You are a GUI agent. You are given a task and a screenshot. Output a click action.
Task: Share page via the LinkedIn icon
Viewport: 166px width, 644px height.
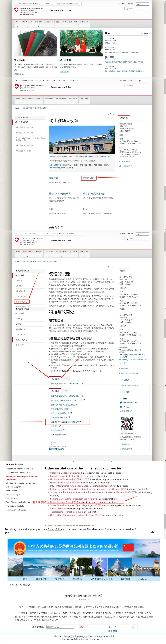point(55,449)
